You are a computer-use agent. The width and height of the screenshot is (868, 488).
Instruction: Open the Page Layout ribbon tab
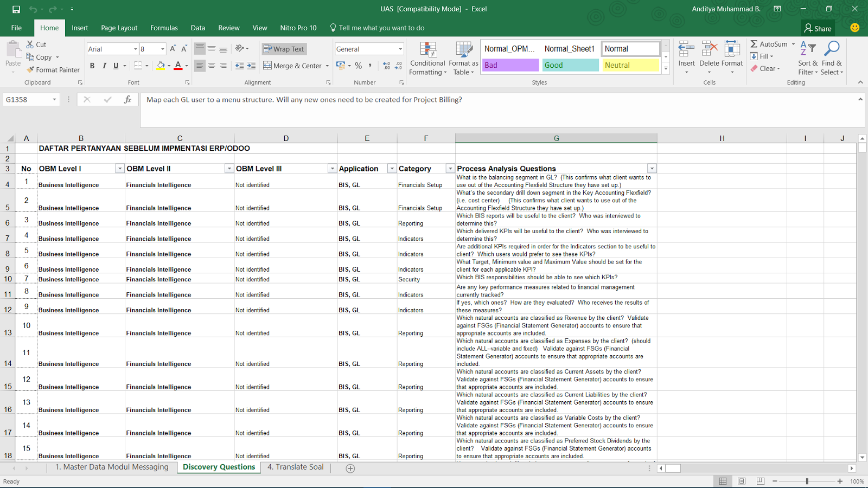click(119, 28)
